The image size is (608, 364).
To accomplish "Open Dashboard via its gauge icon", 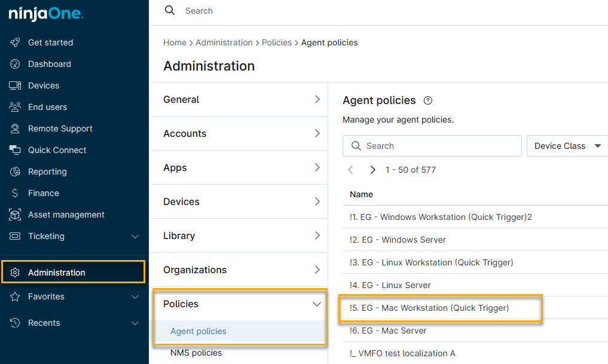I will [x=15, y=64].
